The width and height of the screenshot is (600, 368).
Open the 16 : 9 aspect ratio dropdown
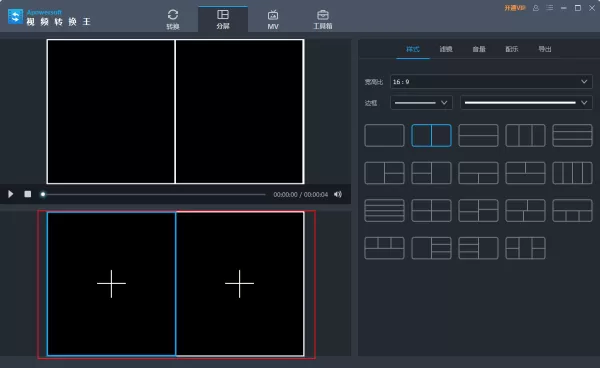click(491, 82)
